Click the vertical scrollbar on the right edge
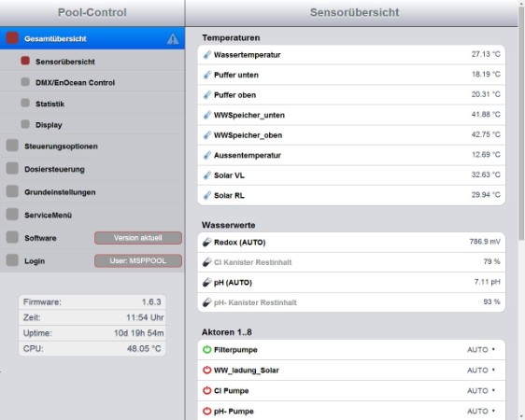This screenshot has height=420, width=525. pyautogui.click(x=521, y=124)
